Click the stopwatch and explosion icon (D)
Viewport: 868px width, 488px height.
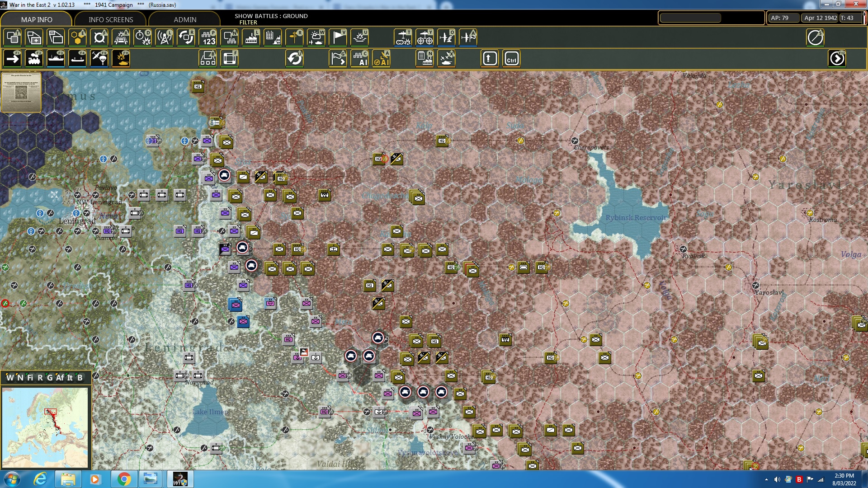click(142, 38)
